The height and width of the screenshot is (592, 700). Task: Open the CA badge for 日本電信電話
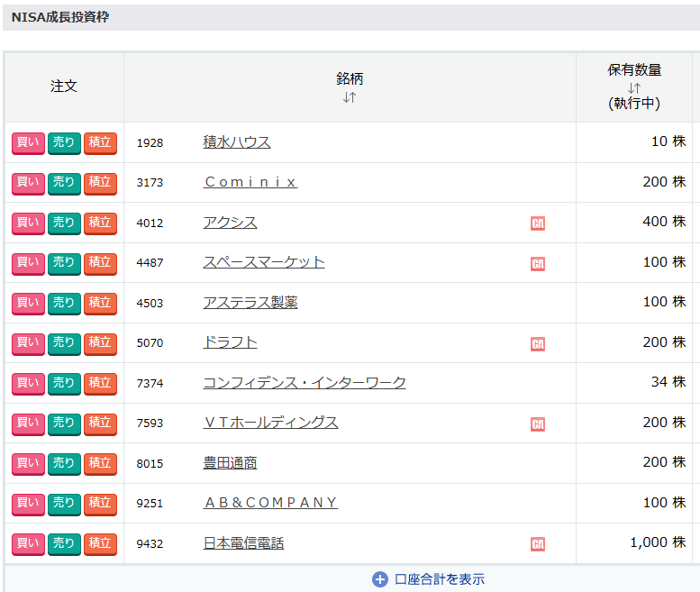coord(538,544)
